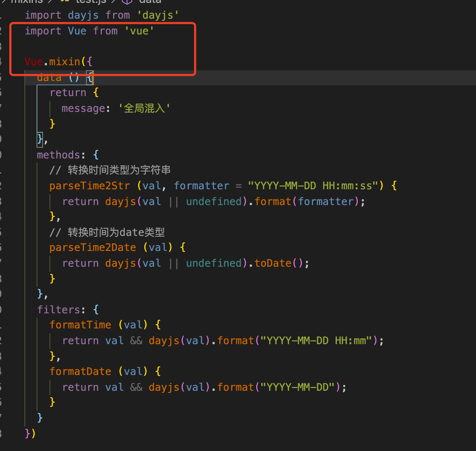The height and width of the screenshot is (451, 476).
Task: Click the methods property key
Action: pyautogui.click(x=58, y=155)
